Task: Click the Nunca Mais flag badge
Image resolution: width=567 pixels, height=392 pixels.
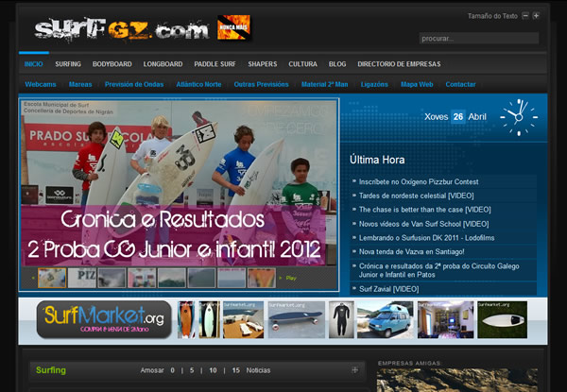Action: point(233,27)
